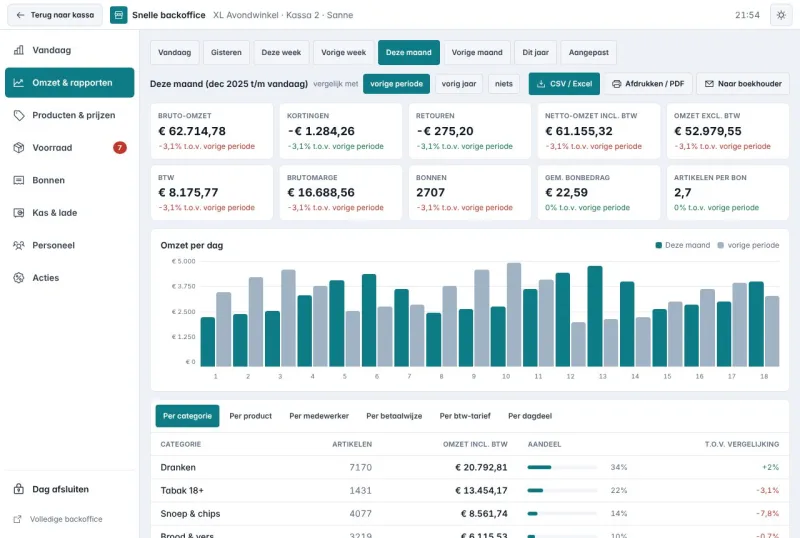The width and height of the screenshot is (800, 538).
Task: Switch to Per product breakdown tab
Action: [x=251, y=416]
